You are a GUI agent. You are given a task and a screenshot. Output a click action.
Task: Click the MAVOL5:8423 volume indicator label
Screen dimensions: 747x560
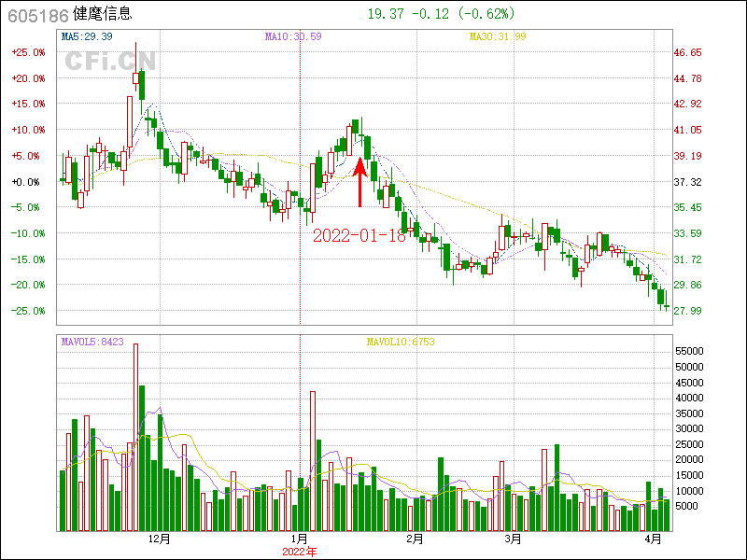coord(93,342)
